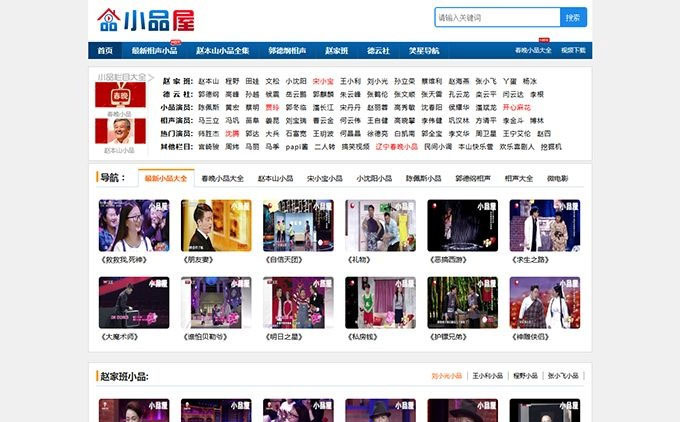
Task: Open the 《救救我,死神》 video thumbnail
Action: pyautogui.click(x=134, y=226)
